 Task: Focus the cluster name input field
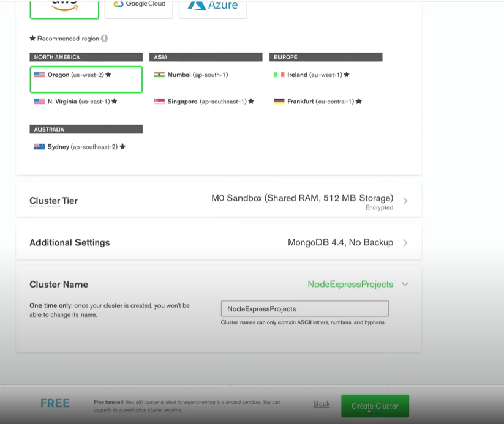pyautogui.click(x=305, y=309)
